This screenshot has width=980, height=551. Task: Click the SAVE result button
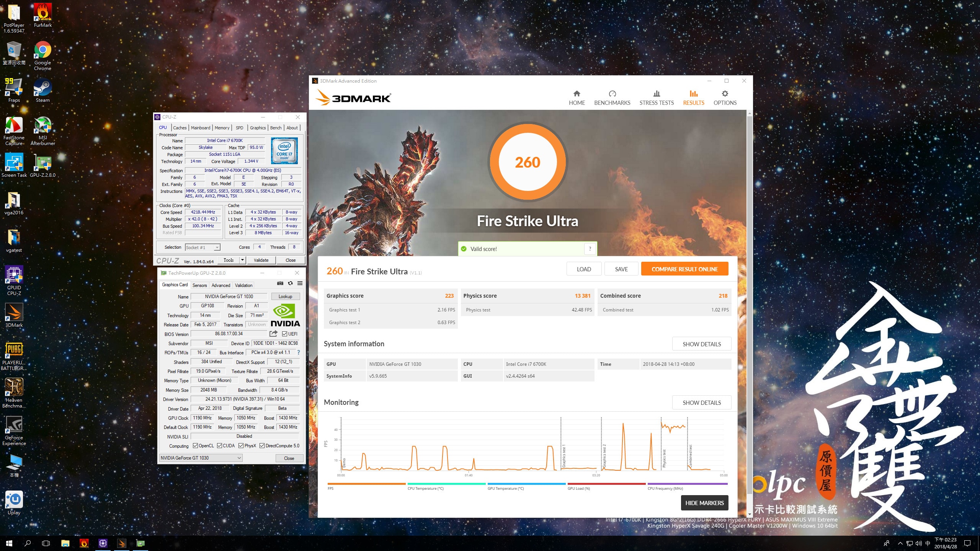click(621, 269)
